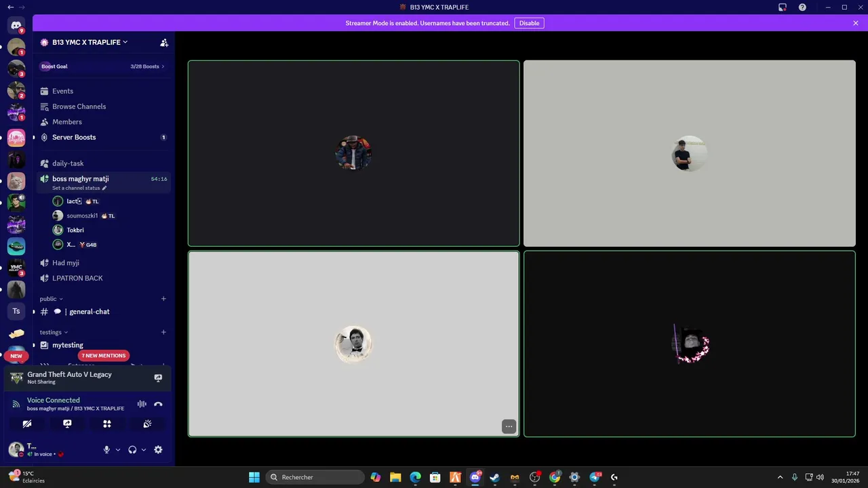The image size is (868, 488).
Task: Open the Ts server in the server list
Action: point(16,311)
